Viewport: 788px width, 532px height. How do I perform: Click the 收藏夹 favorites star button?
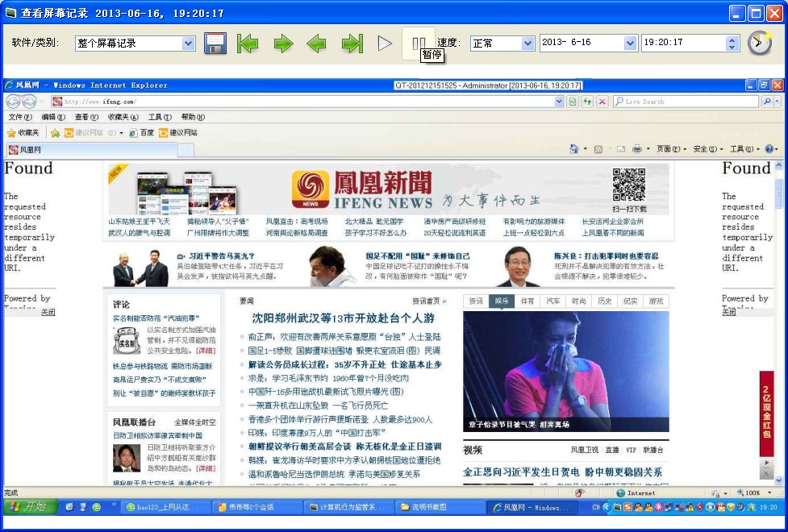23,133
